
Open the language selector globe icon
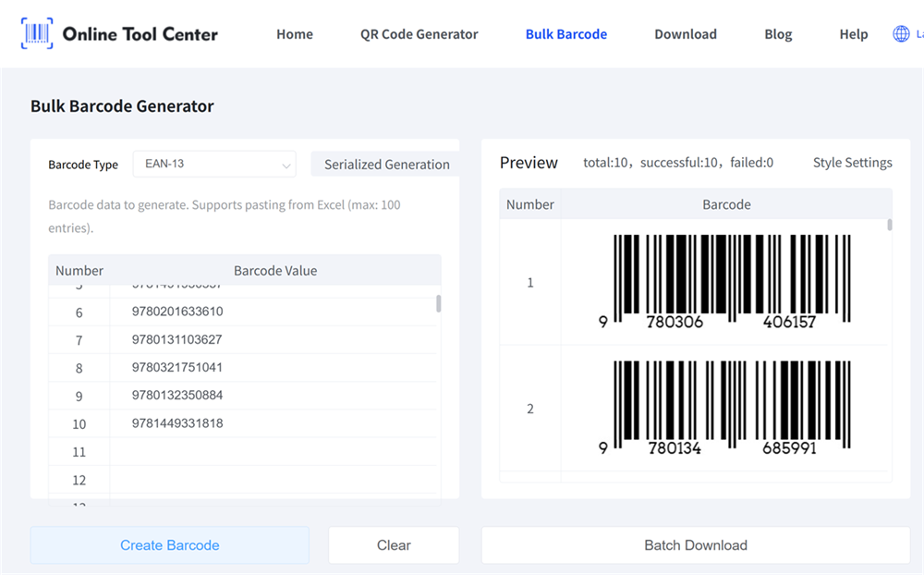pos(900,33)
